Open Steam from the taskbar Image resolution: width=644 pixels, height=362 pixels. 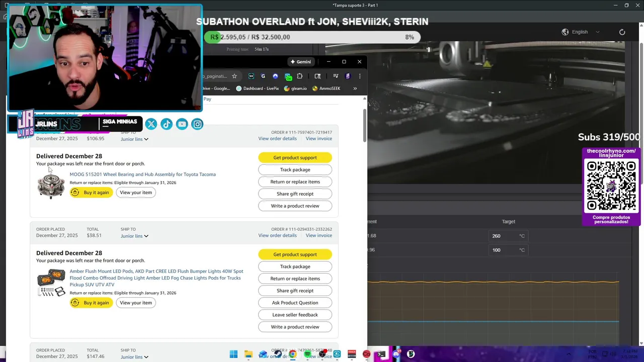(278, 354)
